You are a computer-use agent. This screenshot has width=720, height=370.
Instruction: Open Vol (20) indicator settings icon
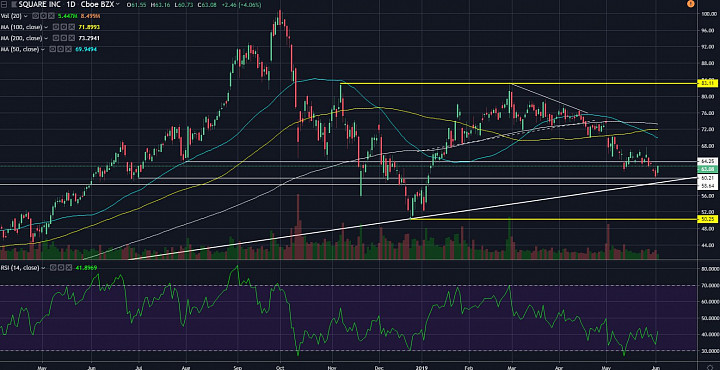click(x=43, y=16)
